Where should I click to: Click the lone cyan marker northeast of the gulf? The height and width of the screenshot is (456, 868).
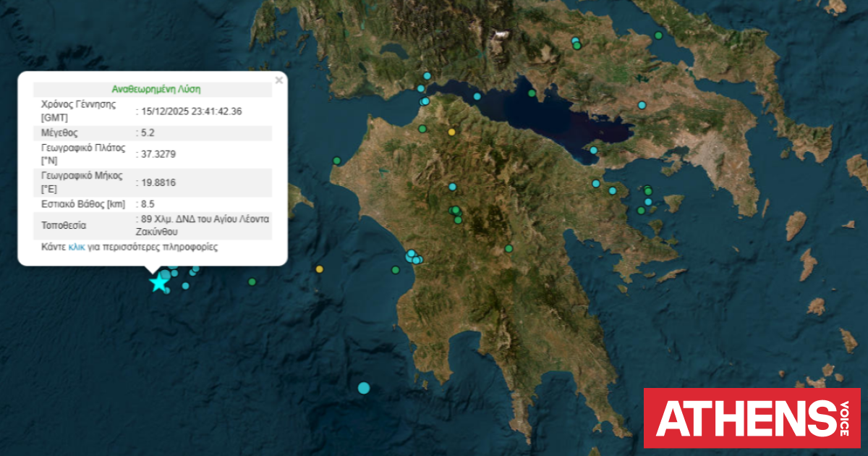[x=642, y=106]
